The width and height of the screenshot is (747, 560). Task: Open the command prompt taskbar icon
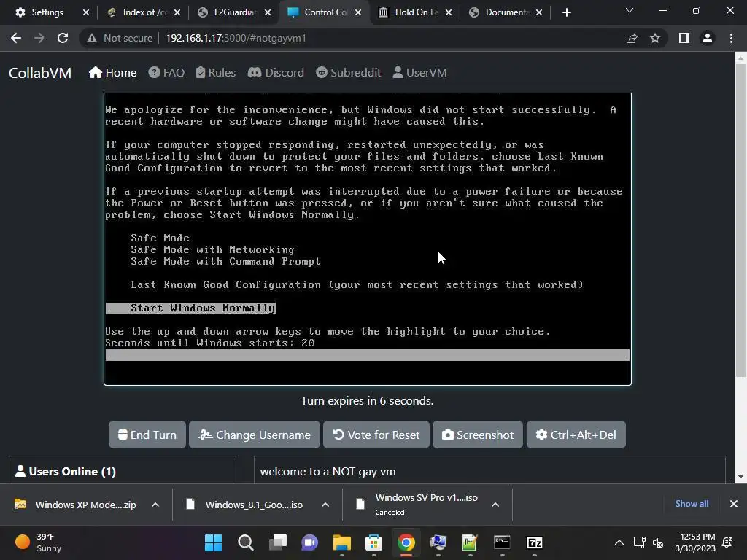pos(502,542)
